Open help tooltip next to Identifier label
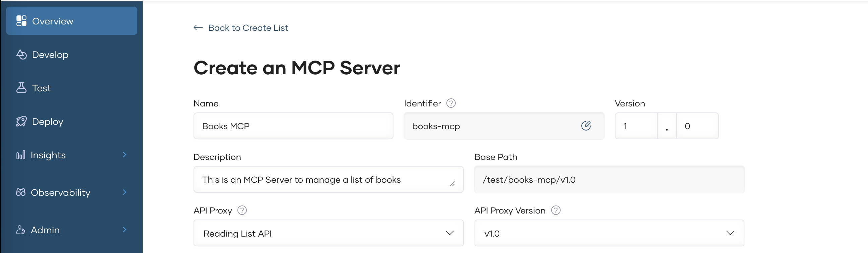The image size is (868, 253). click(x=450, y=103)
